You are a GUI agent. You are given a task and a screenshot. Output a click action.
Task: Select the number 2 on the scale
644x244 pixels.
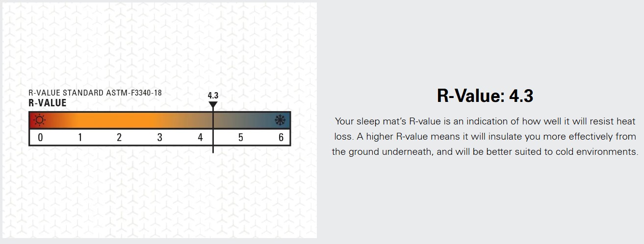[x=119, y=138]
